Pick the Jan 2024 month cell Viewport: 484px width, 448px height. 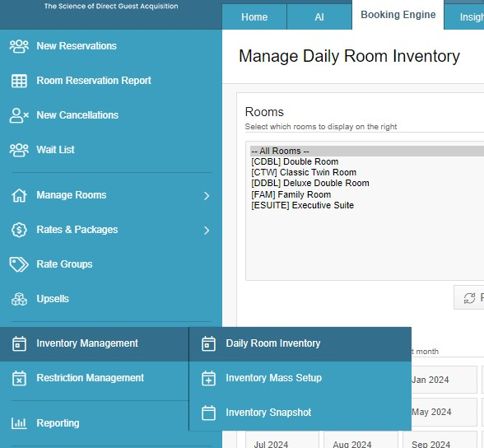coord(444,380)
